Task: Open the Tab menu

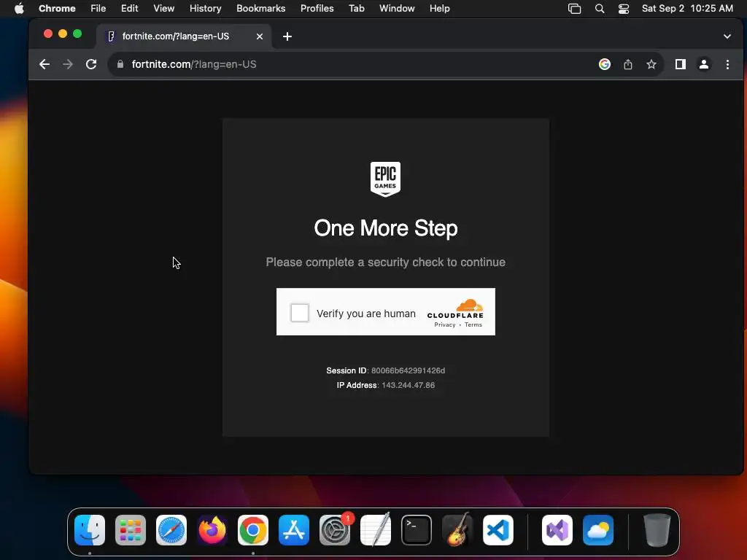Action: [x=356, y=9]
